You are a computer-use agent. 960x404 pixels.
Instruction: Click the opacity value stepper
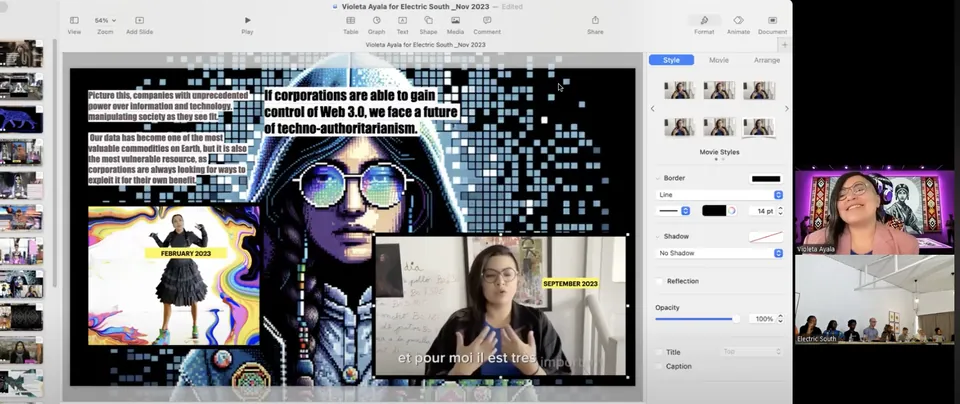[x=780, y=319]
